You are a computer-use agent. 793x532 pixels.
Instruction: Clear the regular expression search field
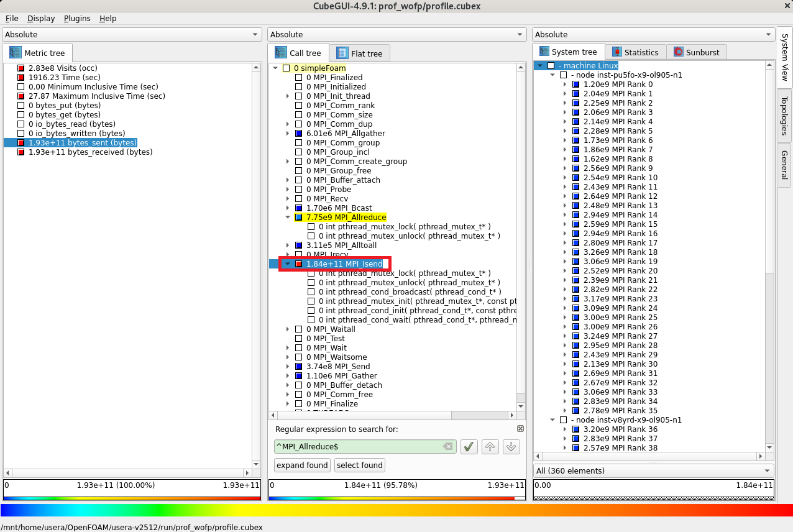[x=447, y=446]
